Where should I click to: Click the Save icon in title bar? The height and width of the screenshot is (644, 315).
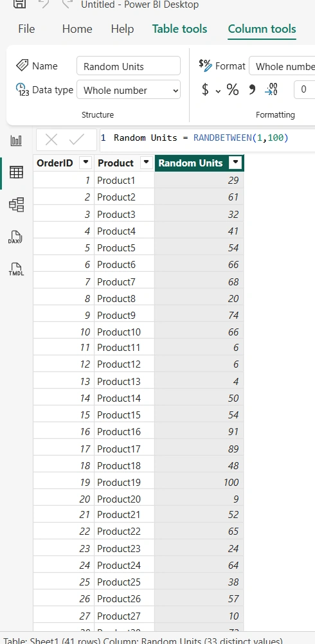(x=20, y=4)
